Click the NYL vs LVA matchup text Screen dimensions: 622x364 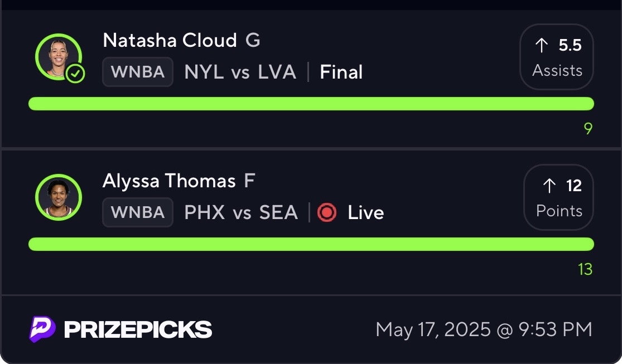click(240, 72)
